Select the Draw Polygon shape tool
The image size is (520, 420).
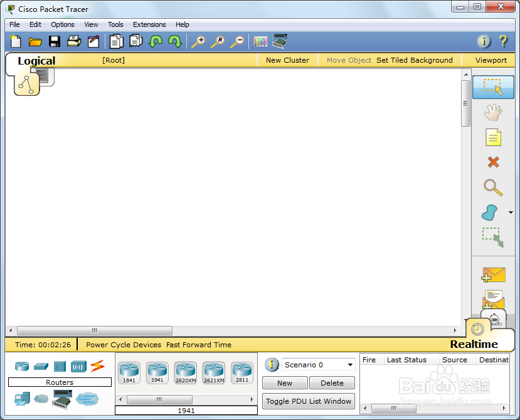point(489,213)
